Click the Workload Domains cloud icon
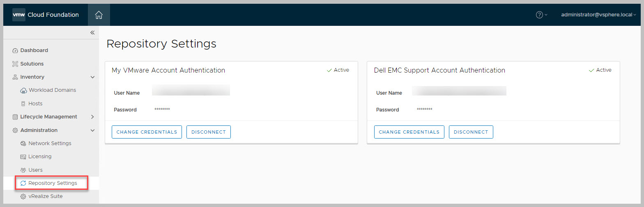Viewport: 644px width, 207px height. pos(23,91)
